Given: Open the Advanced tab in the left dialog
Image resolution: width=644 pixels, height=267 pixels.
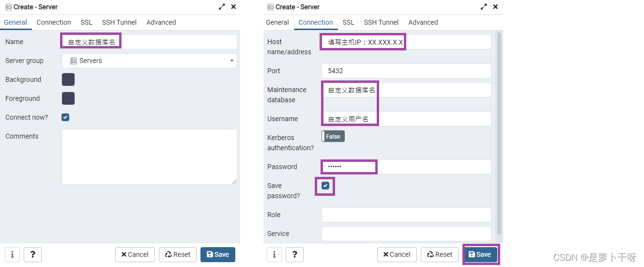Looking at the screenshot, I should point(161,22).
